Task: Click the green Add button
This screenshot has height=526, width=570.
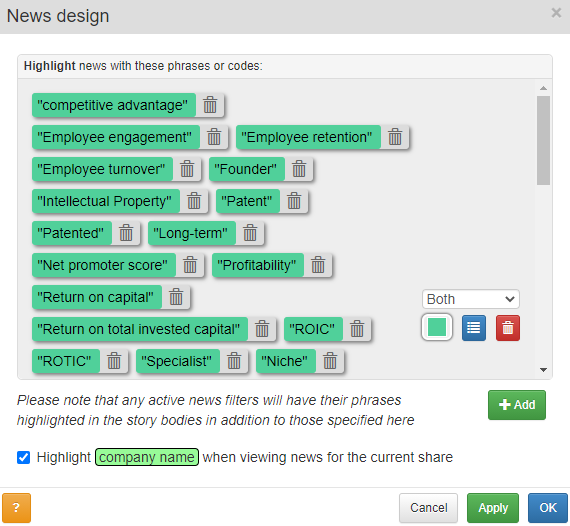Action: coord(517,405)
